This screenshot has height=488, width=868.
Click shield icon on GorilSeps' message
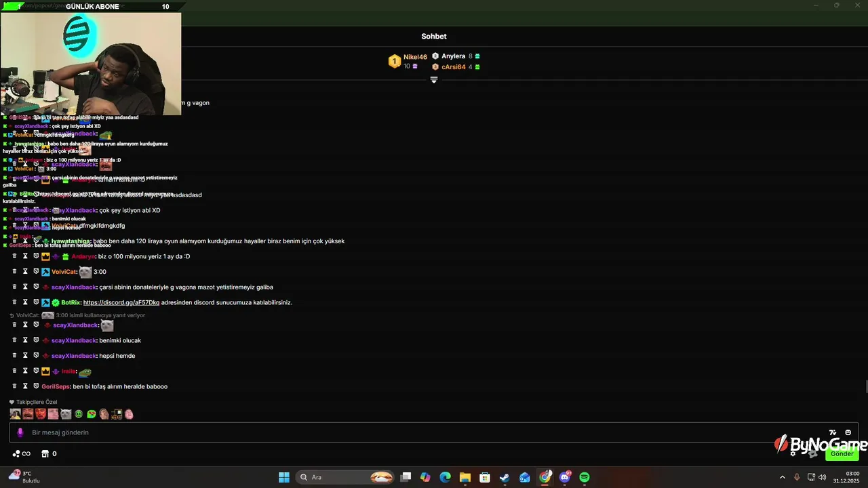pos(36,386)
